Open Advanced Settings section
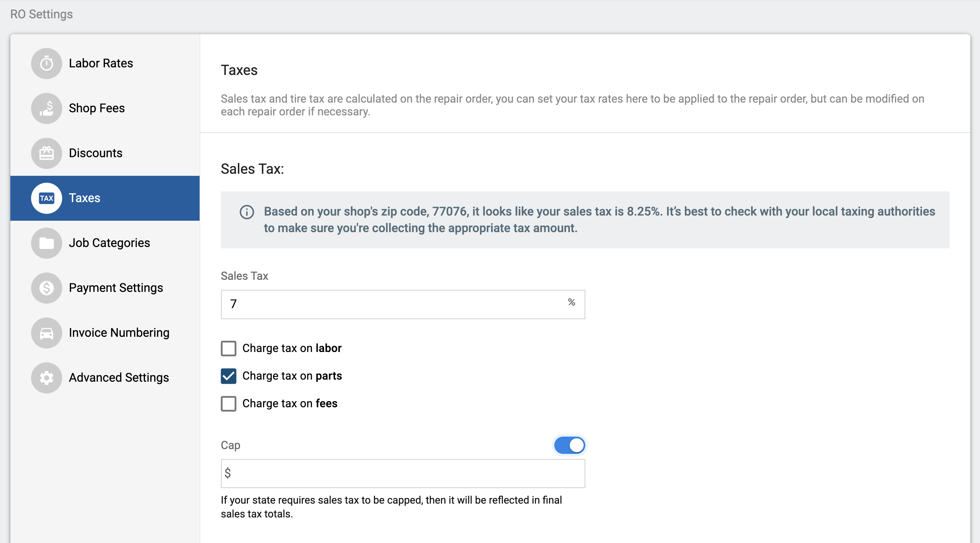The height and width of the screenshot is (543, 980). [x=105, y=378]
